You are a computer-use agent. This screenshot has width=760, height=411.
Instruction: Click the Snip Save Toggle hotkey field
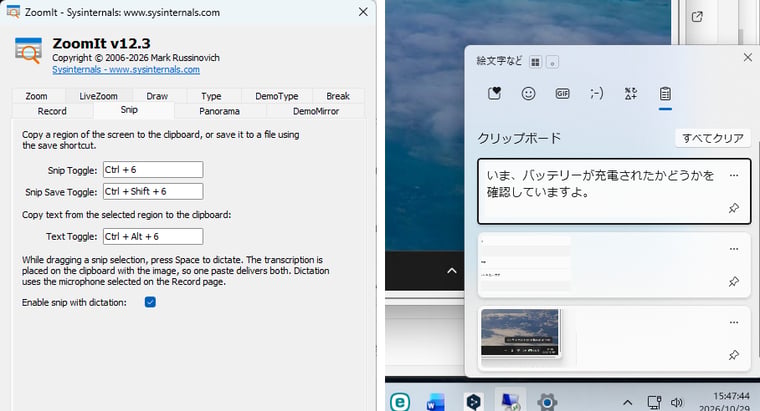click(153, 191)
